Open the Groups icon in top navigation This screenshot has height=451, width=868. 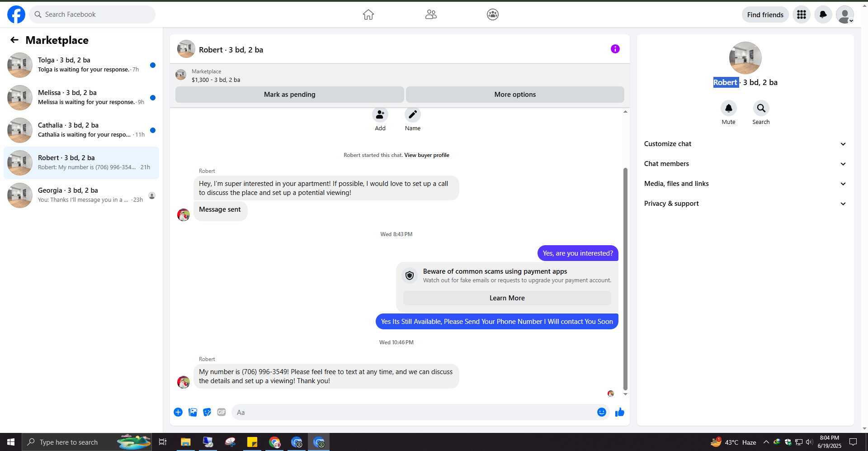(x=493, y=14)
